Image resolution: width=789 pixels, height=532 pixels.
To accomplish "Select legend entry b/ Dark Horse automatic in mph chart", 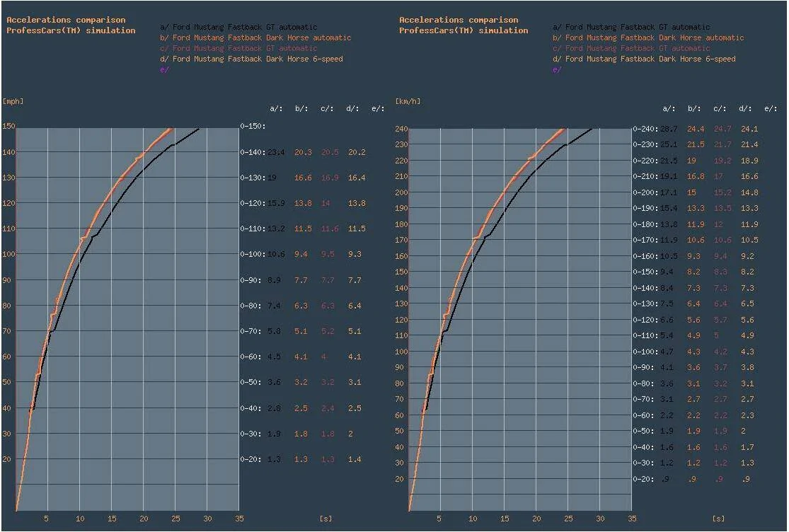I will pos(255,37).
